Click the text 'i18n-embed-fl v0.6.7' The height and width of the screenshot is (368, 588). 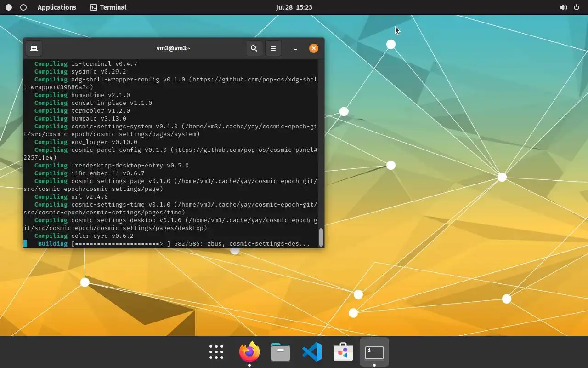point(108,173)
